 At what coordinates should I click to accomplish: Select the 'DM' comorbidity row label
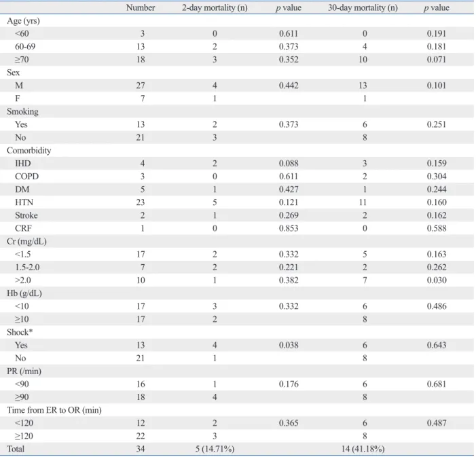point(22,189)
